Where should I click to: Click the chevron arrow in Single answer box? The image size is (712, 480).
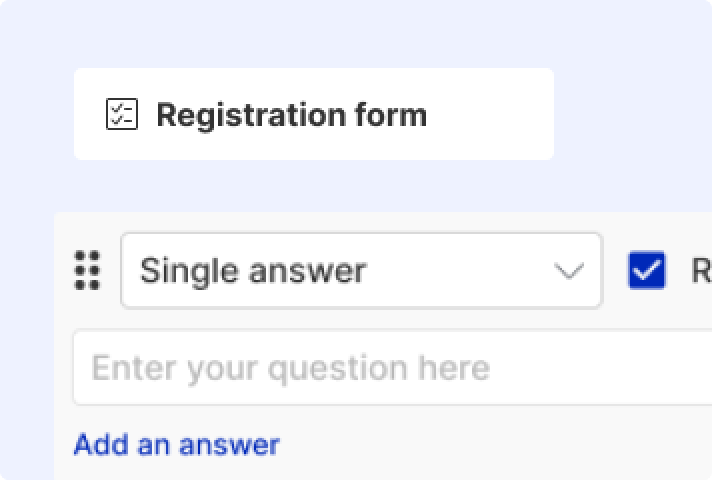[569, 271]
